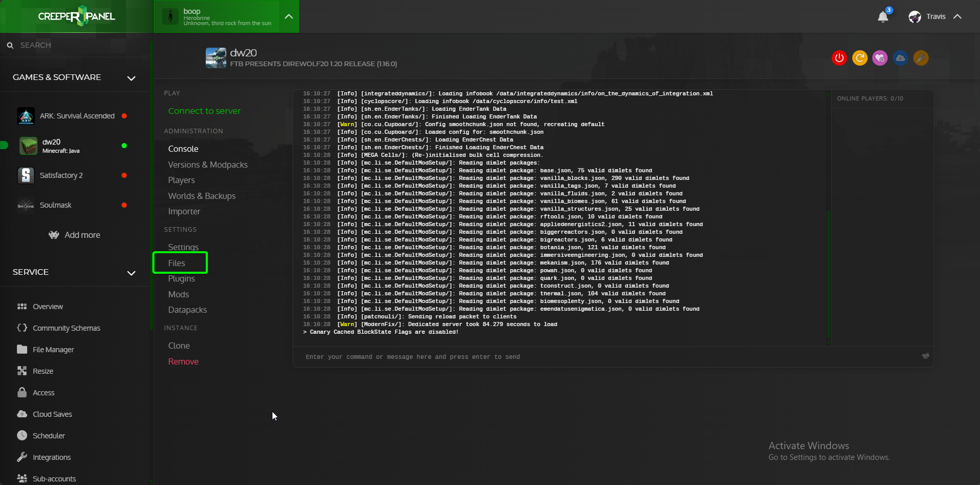This screenshot has width=980, height=485.
Task: Click the ONLINE PLAYERS: 0/10 label
Action: tap(870, 98)
